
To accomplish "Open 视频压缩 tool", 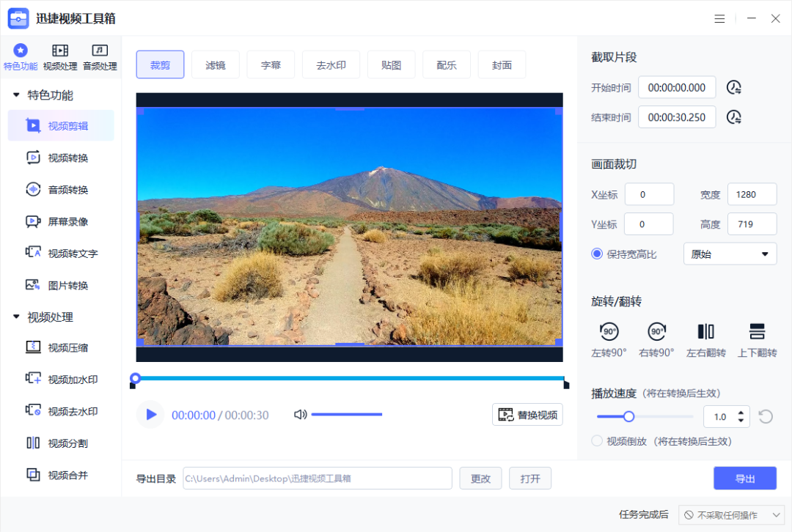I will pyautogui.click(x=61, y=348).
